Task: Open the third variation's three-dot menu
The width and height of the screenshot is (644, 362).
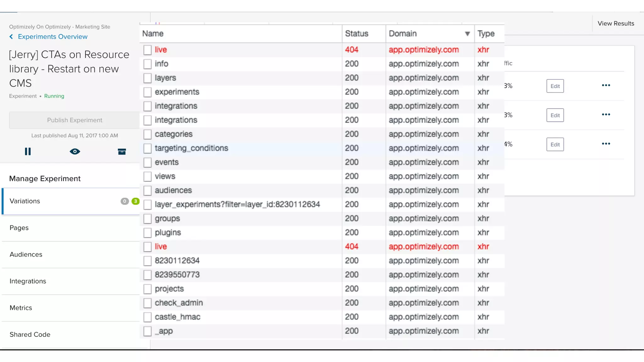Action: (x=606, y=144)
